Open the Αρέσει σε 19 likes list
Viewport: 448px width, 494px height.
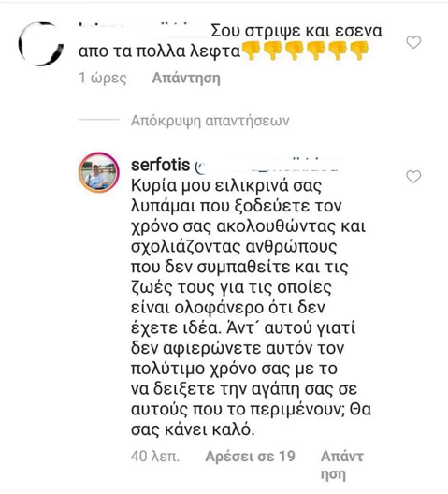[x=250, y=457]
